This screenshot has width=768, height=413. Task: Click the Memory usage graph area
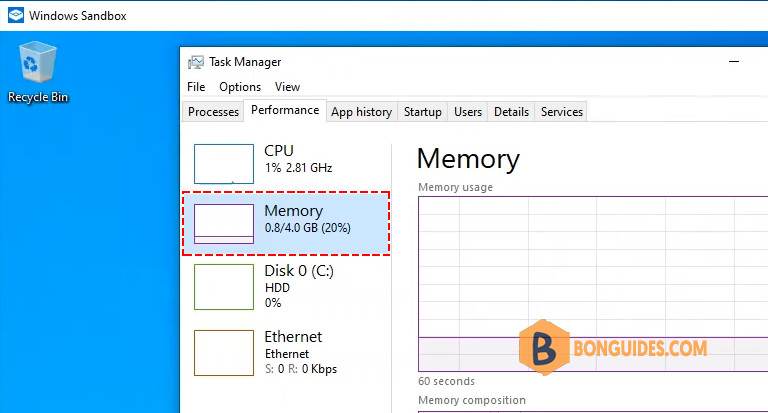(593, 284)
